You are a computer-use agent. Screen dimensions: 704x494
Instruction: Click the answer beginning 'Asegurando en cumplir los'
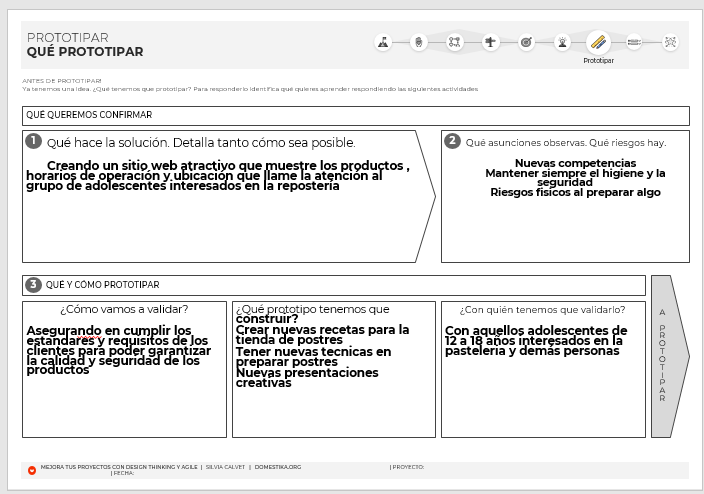pyautogui.click(x=119, y=350)
